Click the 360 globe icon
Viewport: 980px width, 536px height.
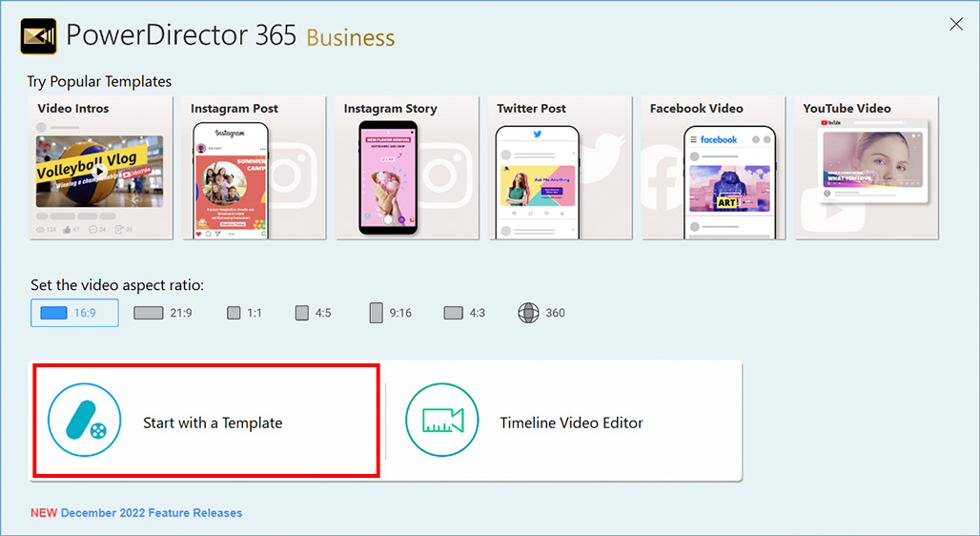[529, 313]
